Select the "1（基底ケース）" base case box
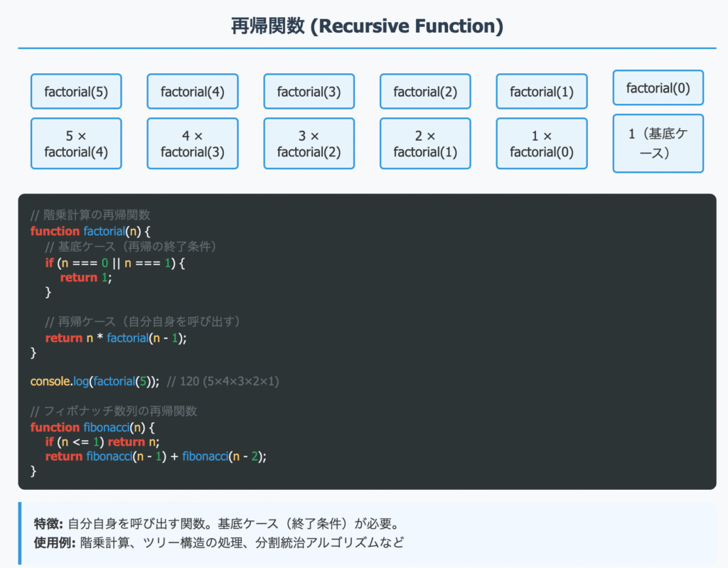The width and height of the screenshot is (728, 568). (x=658, y=144)
